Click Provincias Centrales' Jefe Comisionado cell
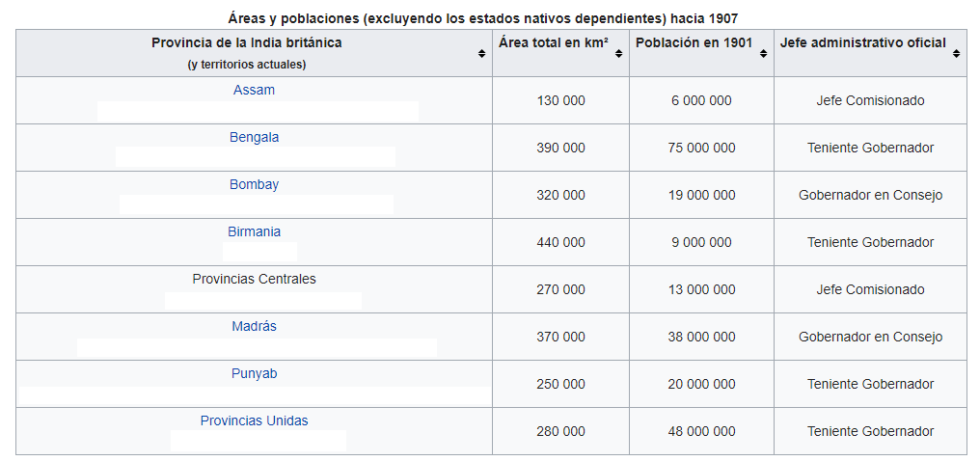Image resolution: width=980 pixels, height=461 pixels. [870, 289]
